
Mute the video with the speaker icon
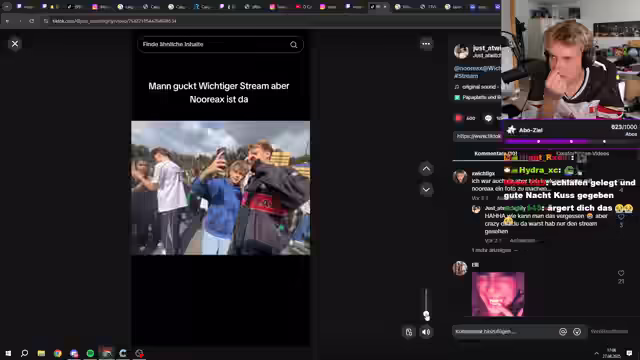426,332
